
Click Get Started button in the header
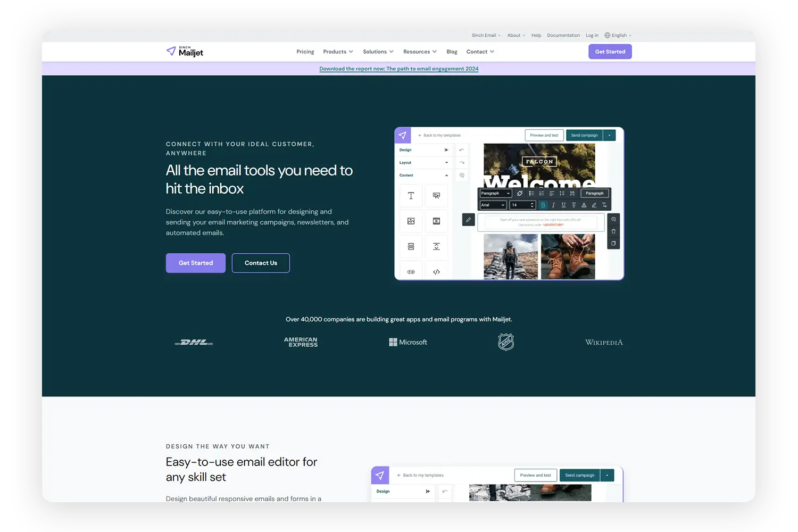click(610, 52)
